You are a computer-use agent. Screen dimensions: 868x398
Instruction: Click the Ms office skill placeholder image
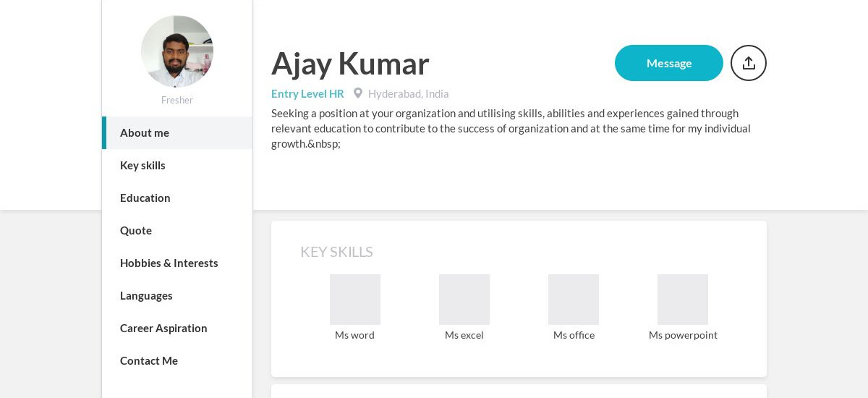pos(574,300)
